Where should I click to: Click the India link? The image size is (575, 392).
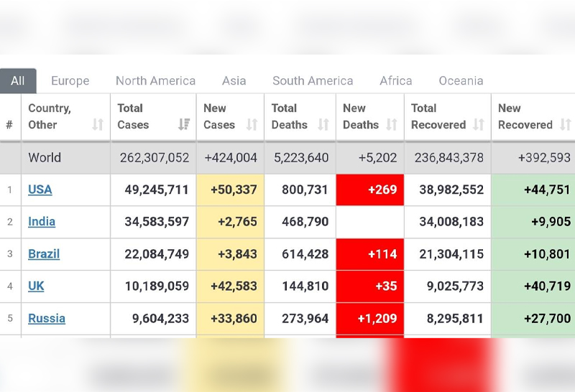tap(42, 222)
